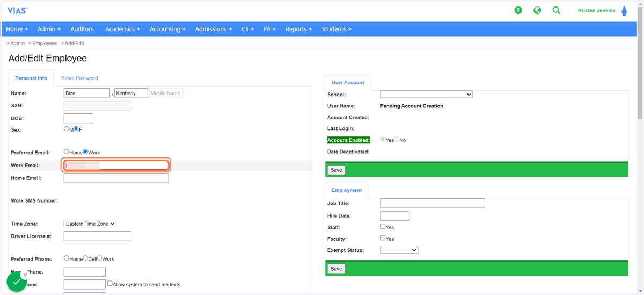Expand the Students menu
Image resolution: width=644 pixels, height=295 pixels.
tap(336, 29)
